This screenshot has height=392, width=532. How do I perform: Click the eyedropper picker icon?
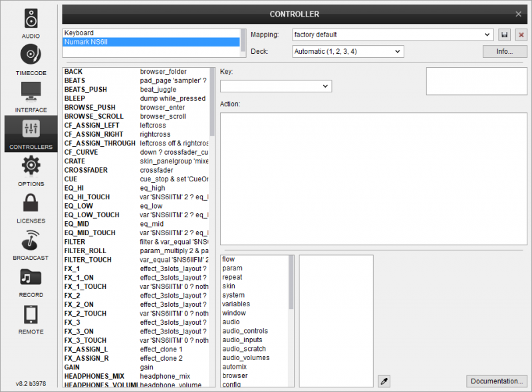click(x=383, y=381)
